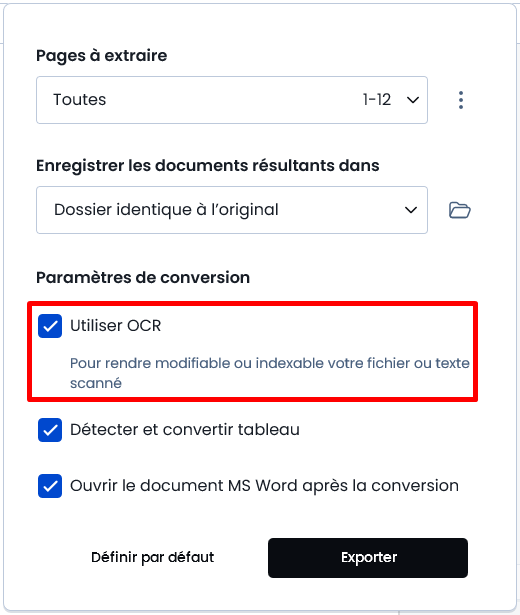Click the OCR description about scanned text
The width and height of the screenshot is (520, 615).
[270, 373]
